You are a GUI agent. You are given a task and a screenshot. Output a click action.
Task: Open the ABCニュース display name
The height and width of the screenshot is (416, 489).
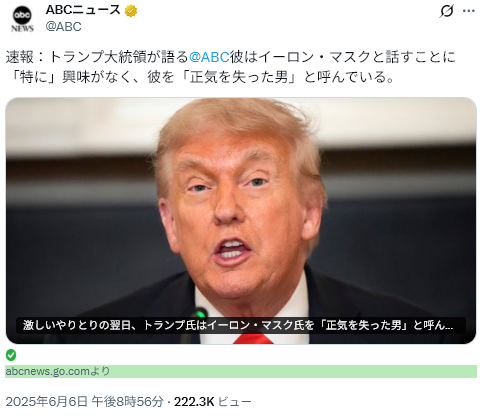[83, 10]
